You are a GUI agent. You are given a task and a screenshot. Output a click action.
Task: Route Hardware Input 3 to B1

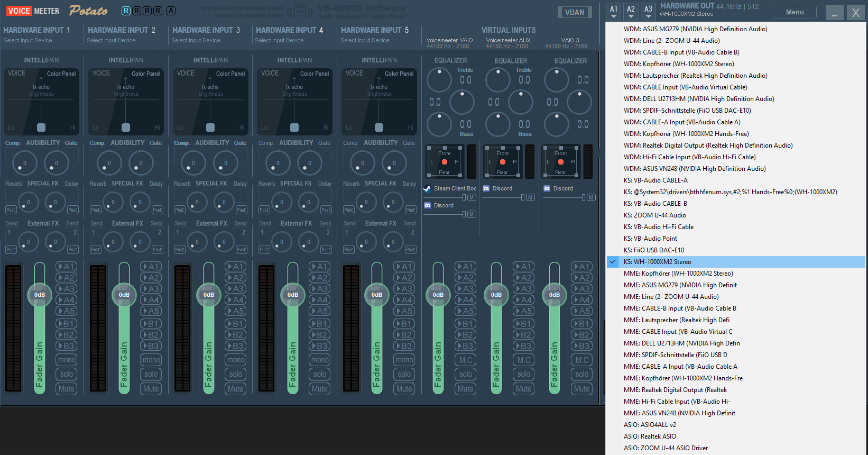tap(236, 324)
